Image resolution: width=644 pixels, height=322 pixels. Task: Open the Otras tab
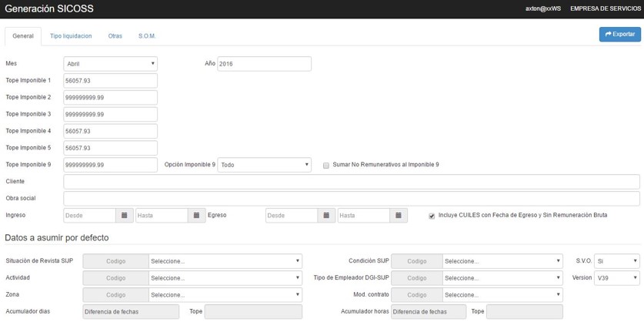click(x=115, y=36)
